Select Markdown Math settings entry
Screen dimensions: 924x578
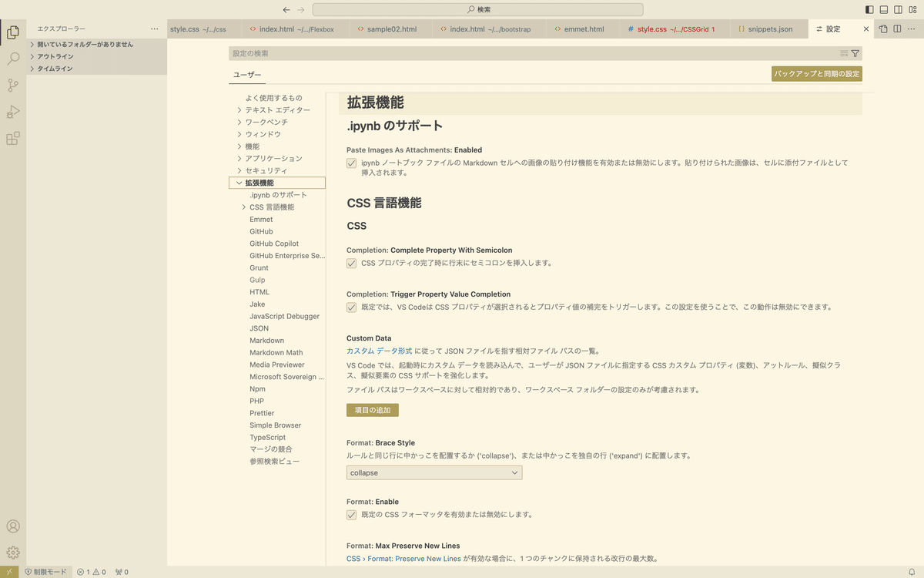point(276,353)
